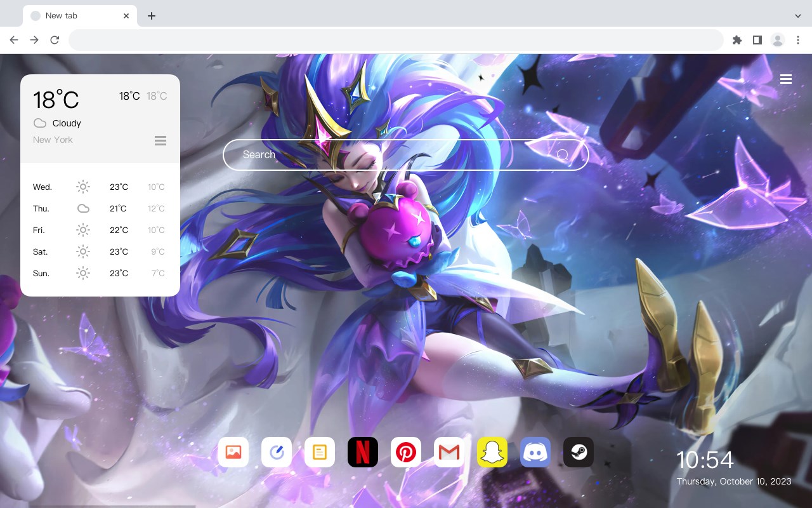
Task: Focus the browser address bar
Action: pos(396,40)
